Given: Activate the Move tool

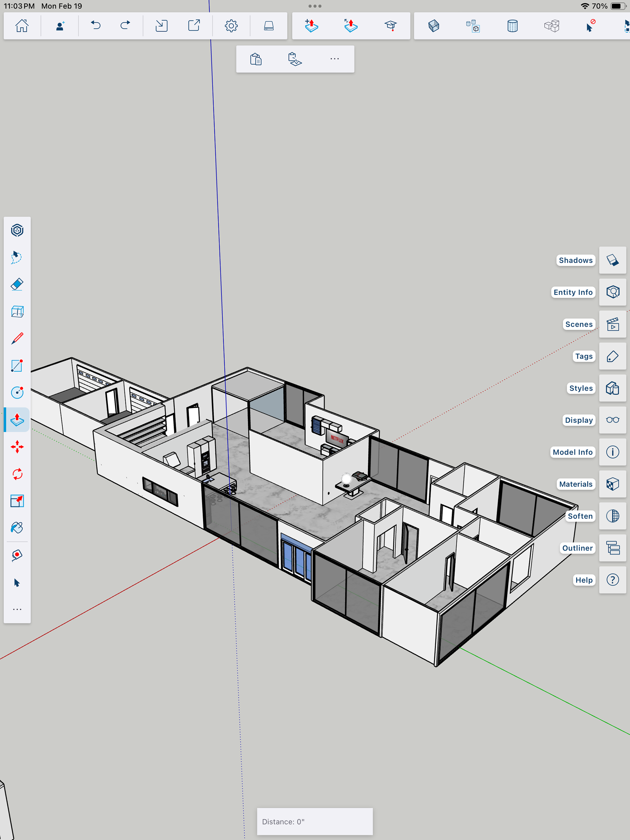Looking at the screenshot, I should (x=17, y=447).
